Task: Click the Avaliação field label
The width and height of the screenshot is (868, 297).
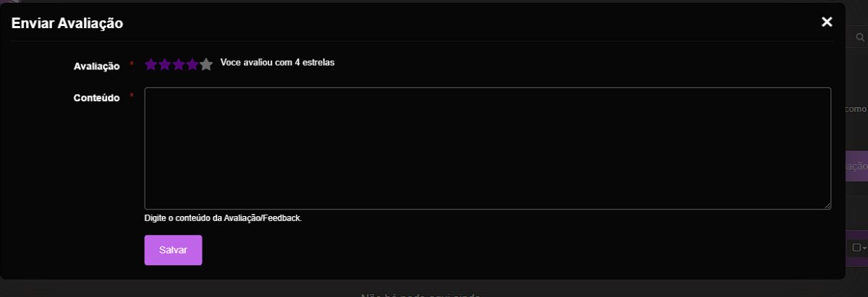Action: click(96, 66)
